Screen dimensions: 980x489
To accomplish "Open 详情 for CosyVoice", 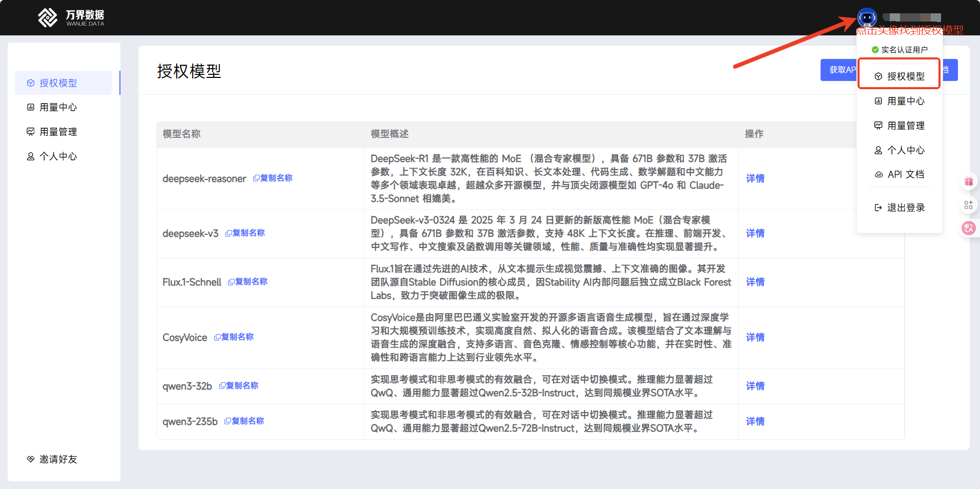I will pos(755,337).
